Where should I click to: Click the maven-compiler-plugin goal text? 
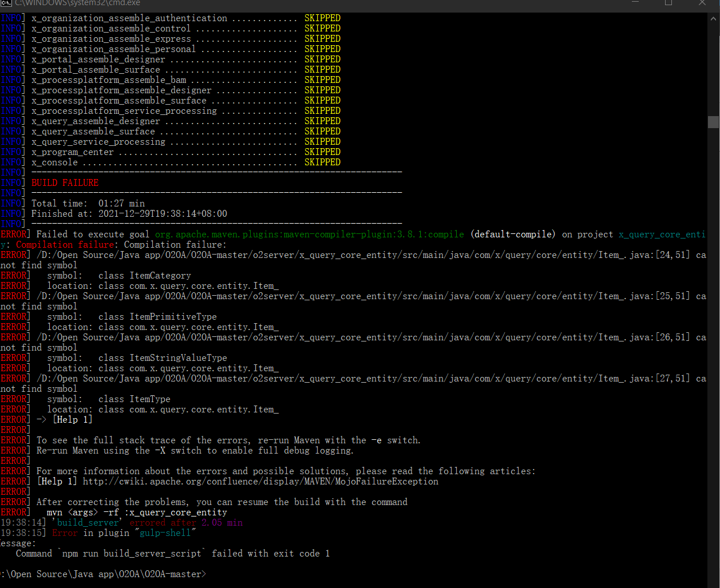point(309,235)
